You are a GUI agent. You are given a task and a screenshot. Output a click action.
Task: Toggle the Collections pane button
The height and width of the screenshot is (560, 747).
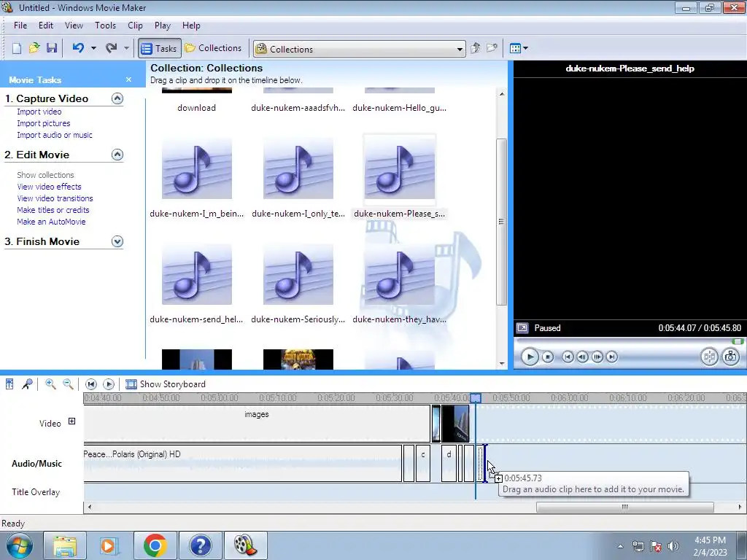214,48
